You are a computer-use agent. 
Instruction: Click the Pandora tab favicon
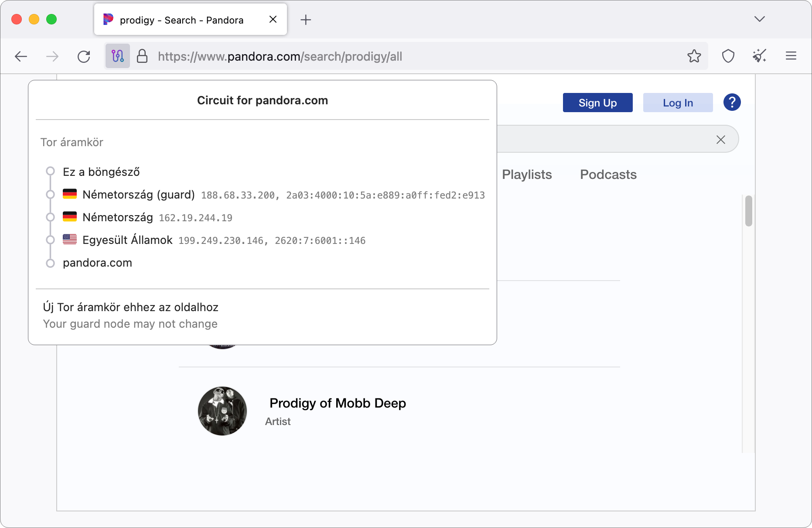pyautogui.click(x=108, y=19)
